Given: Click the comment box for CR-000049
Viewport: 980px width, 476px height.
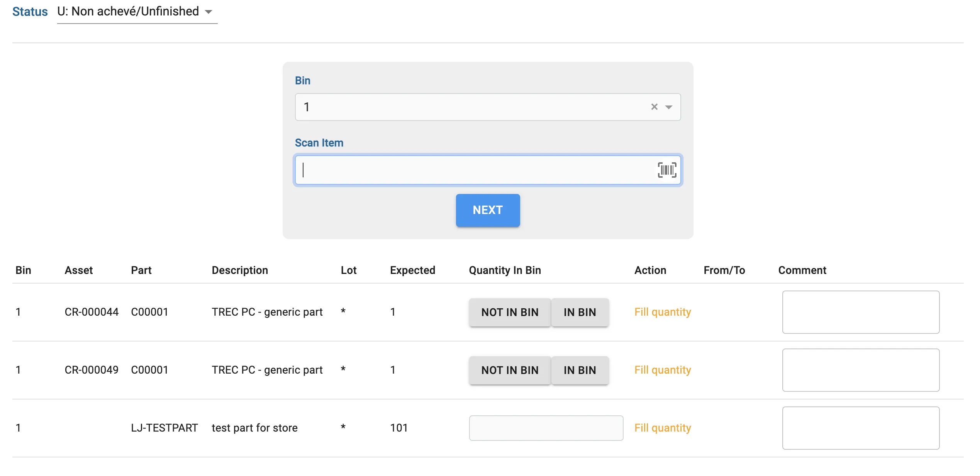Looking at the screenshot, I should [x=861, y=370].
